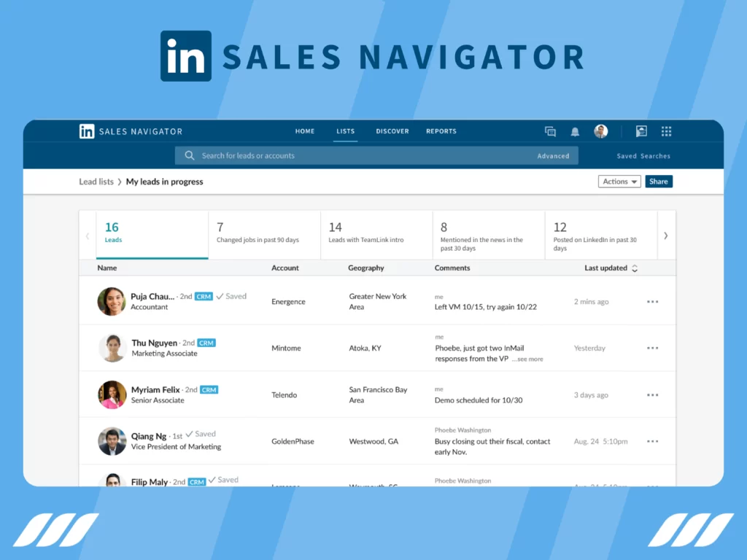
Task: Click the Account column header
Action: (x=285, y=268)
